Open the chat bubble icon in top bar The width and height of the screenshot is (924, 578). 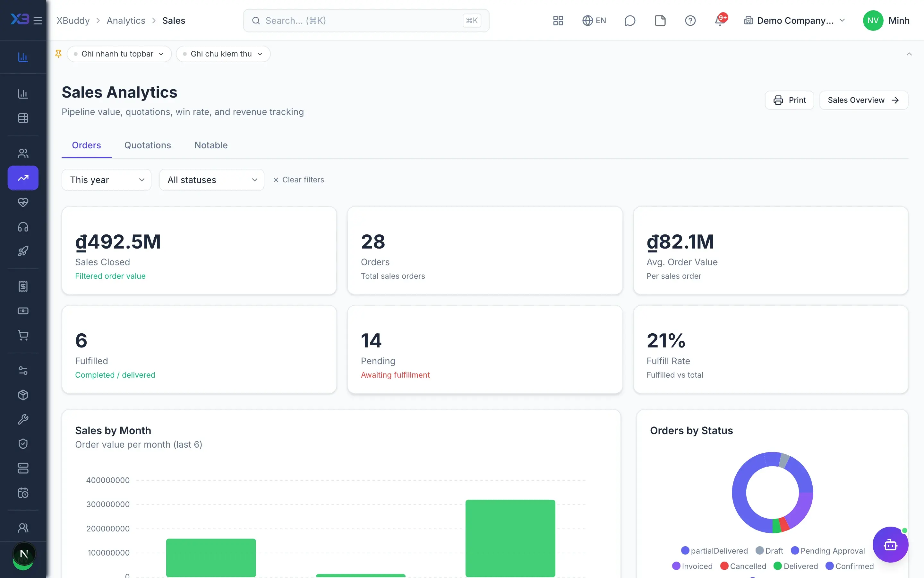click(x=629, y=20)
